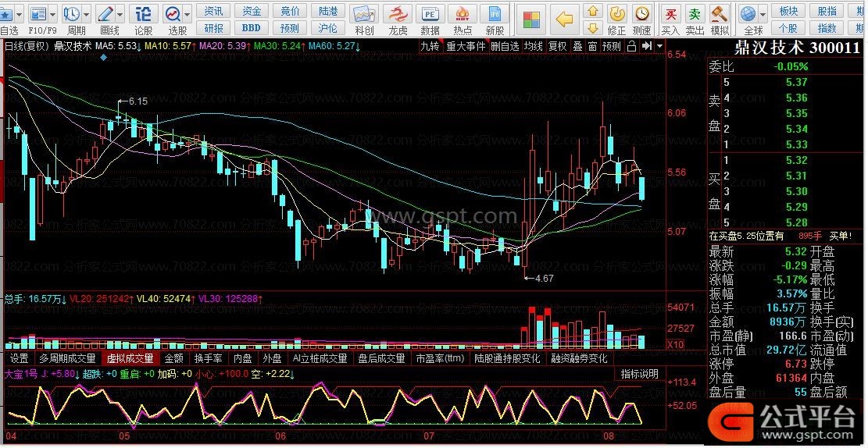
Task: Switch to the 虚拟成交量 tab
Action: click(x=130, y=358)
